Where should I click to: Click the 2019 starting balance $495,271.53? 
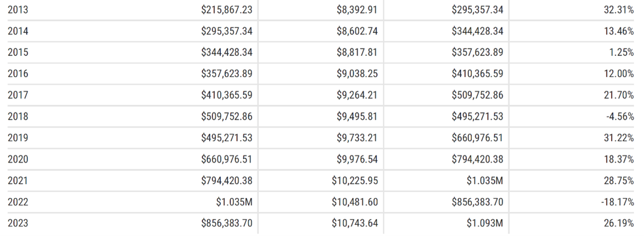click(x=227, y=138)
